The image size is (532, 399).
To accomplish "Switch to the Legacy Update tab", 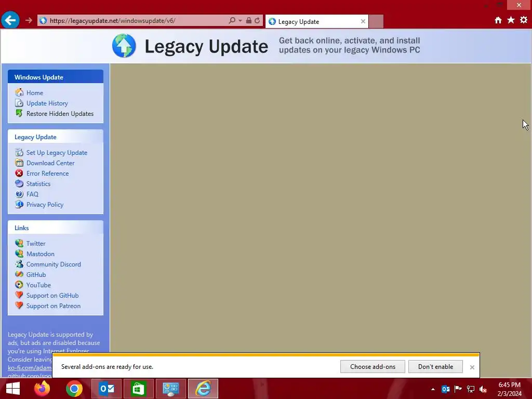I will (316, 21).
